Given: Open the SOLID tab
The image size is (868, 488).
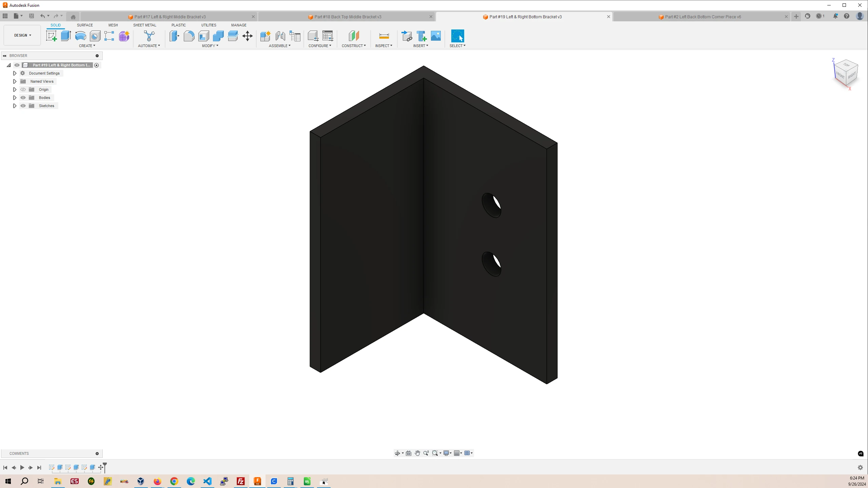Looking at the screenshot, I should pyautogui.click(x=56, y=24).
